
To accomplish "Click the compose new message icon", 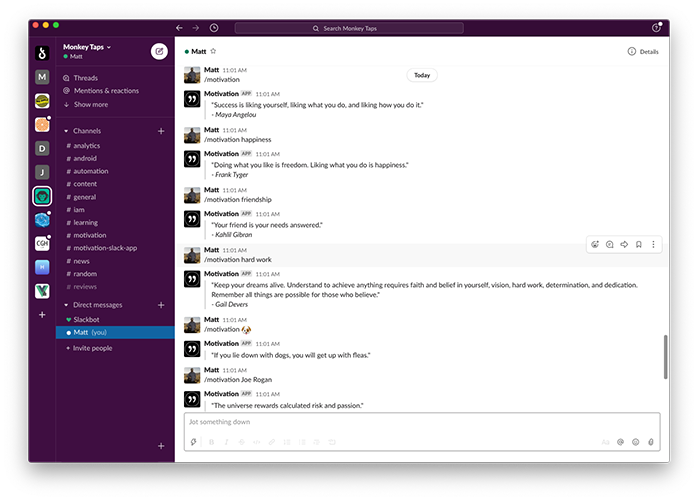I will (x=159, y=52).
